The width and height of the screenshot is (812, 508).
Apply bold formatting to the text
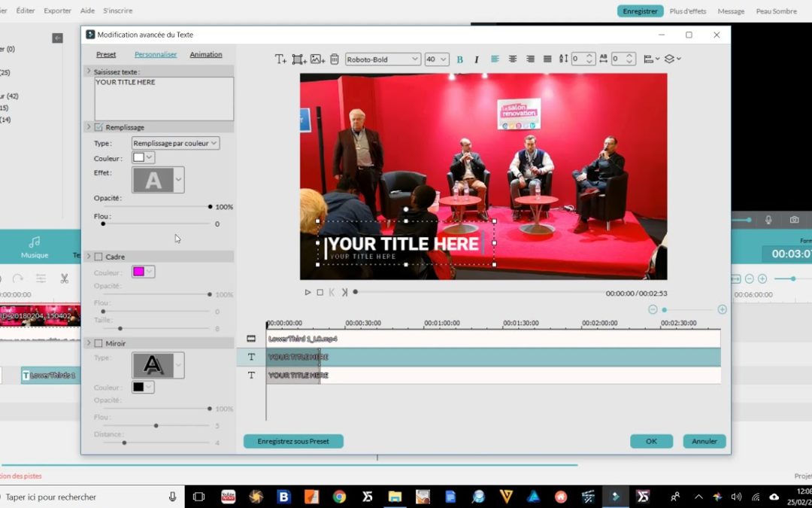click(459, 59)
